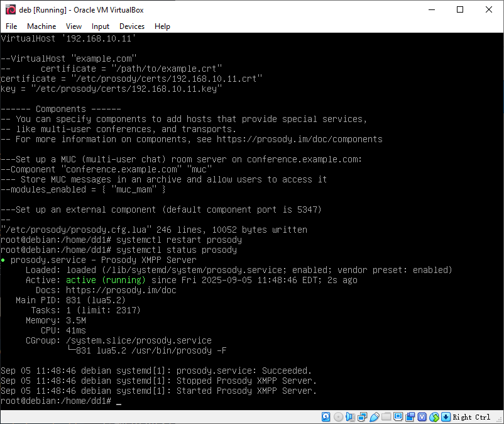Image resolution: width=504 pixels, height=424 pixels.
Task: Click the optical disk status icon
Action: click(x=338, y=417)
